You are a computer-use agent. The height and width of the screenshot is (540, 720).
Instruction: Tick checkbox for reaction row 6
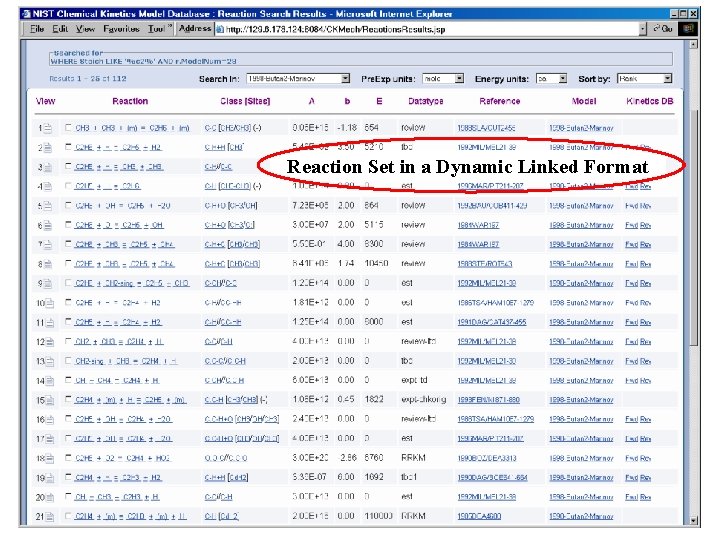pyautogui.click(x=68, y=224)
